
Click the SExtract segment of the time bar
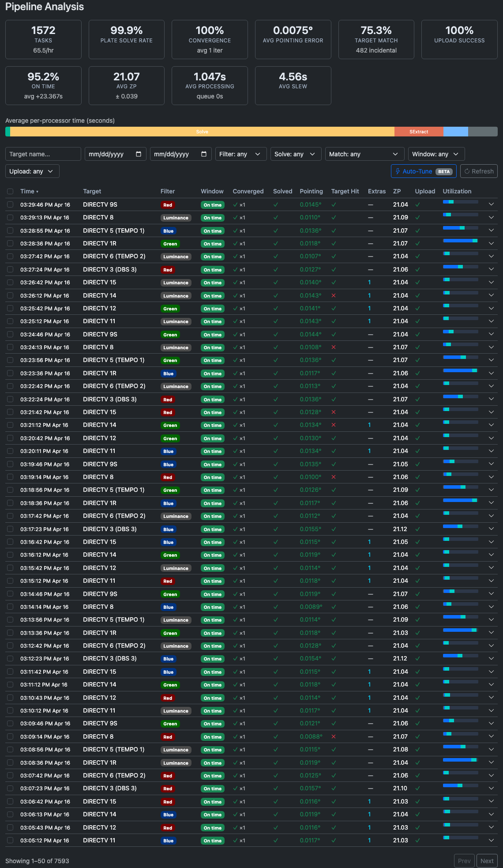pyautogui.click(x=419, y=132)
